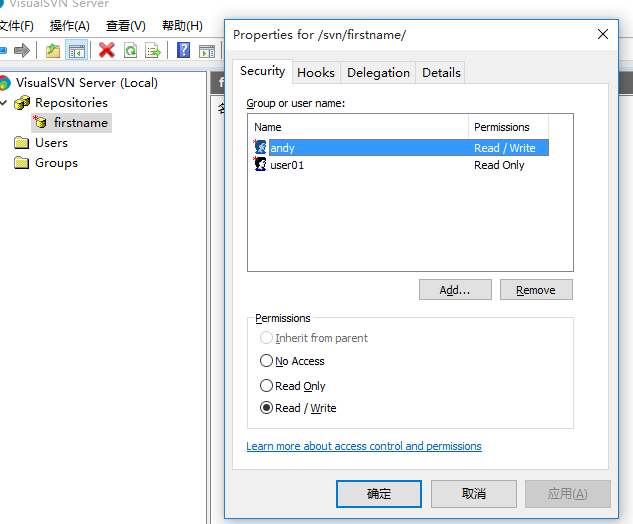Open the 帮助(H) menu
The width and height of the screenshot is (633, 524).
(x=182, y=26)
